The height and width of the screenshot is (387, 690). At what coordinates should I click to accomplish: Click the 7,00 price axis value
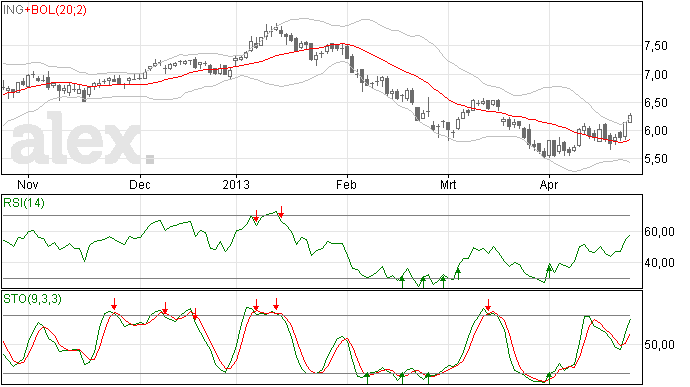656,75
